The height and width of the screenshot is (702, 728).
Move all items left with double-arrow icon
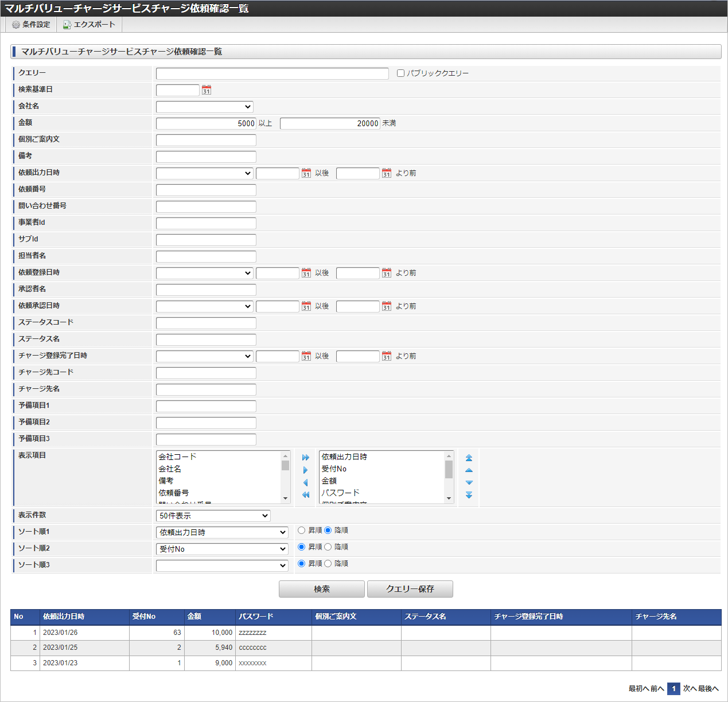(306, 495)
